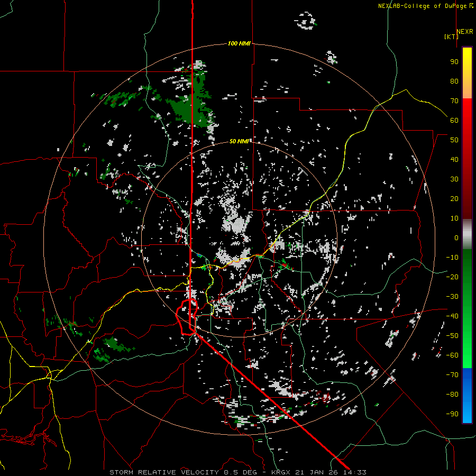
Task: Click the 50 NMI range ring label
Action: pos(239,141)
